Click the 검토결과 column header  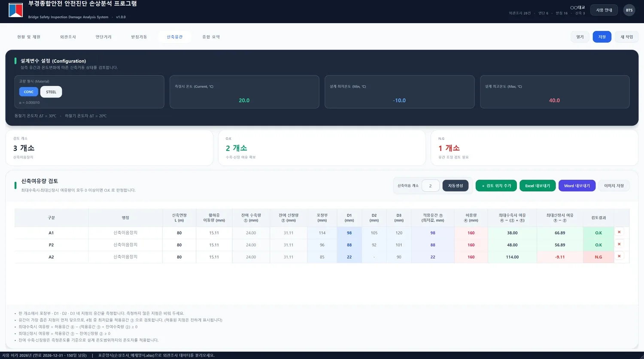pyautogui.click(x=598, y=218)
